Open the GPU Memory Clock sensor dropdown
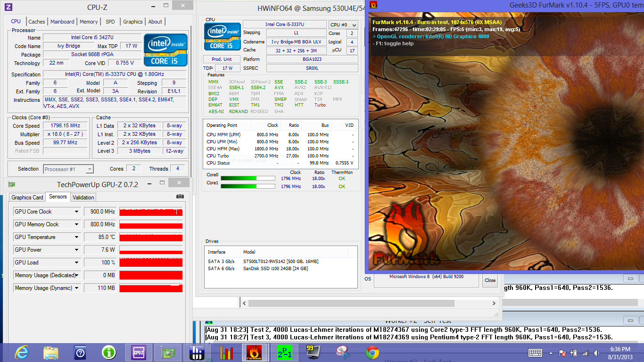 (77, 224)
